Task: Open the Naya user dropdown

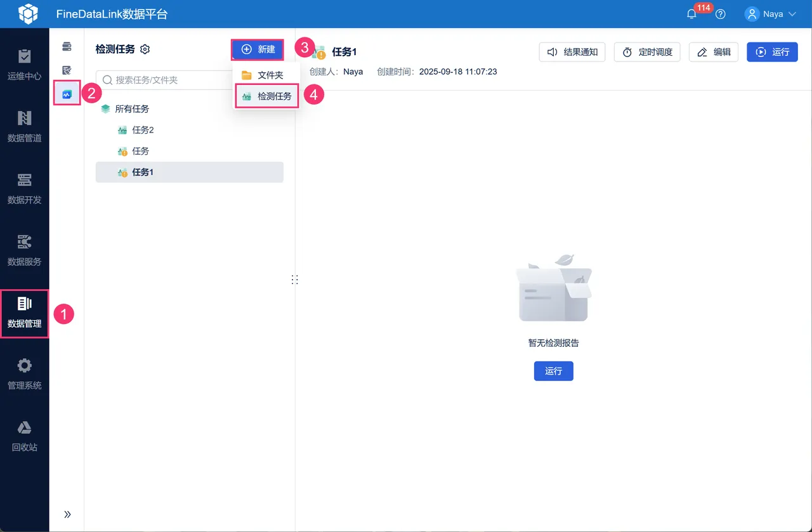Action: (771, 14)
